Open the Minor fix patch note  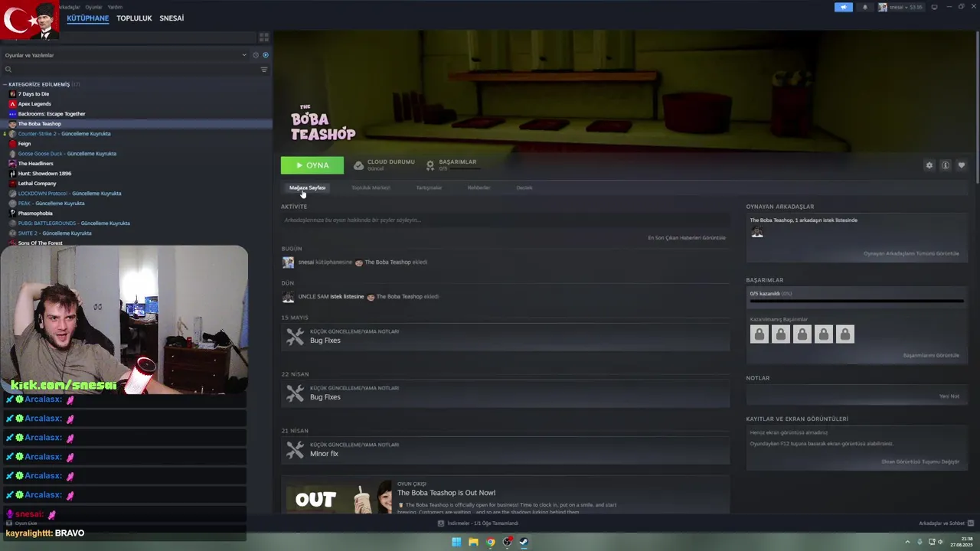(505, 449)
